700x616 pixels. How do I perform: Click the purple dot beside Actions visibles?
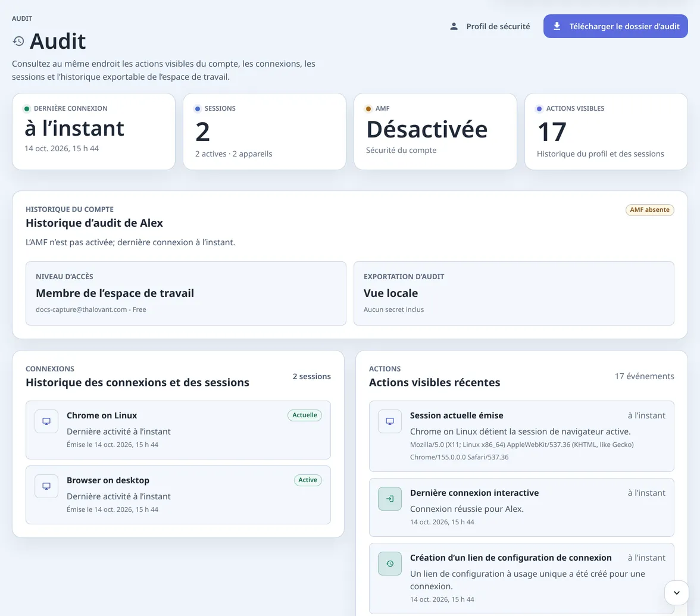pyautogui.click(x=539, y=108)
